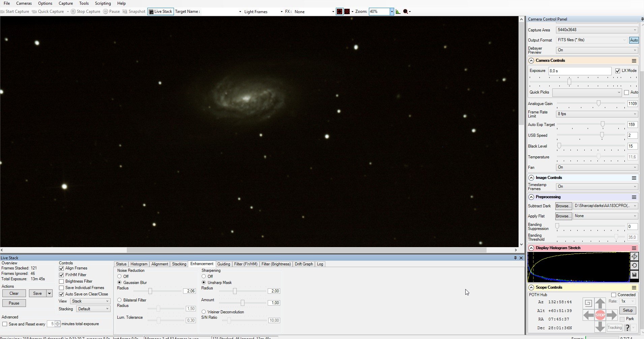
Task: Open the Image Controls hamburger menu
Action: click(634, 178)
